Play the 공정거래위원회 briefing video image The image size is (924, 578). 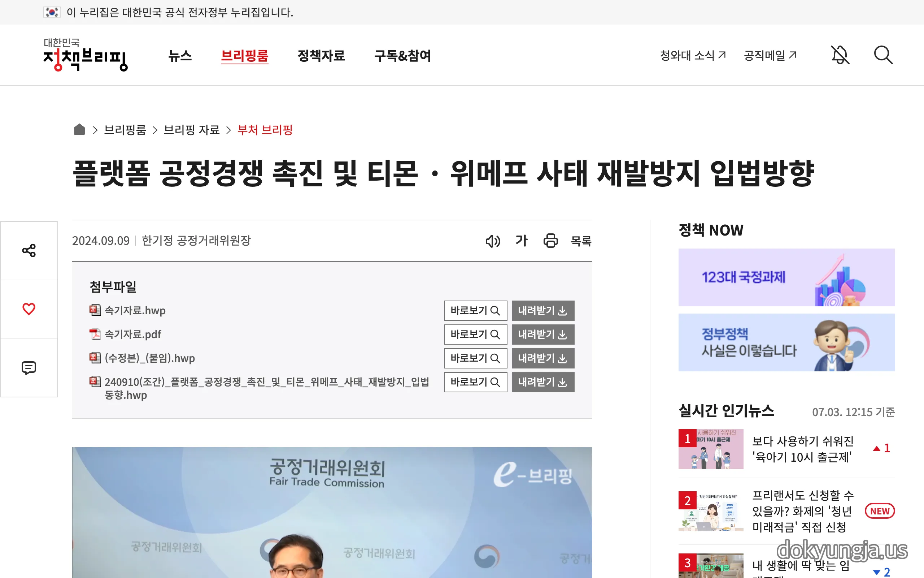[332, 512]
